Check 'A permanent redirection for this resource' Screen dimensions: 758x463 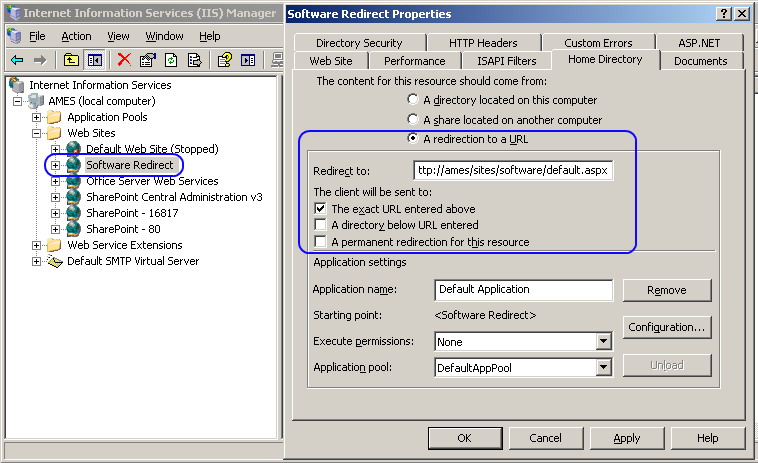tap(320, 242)
